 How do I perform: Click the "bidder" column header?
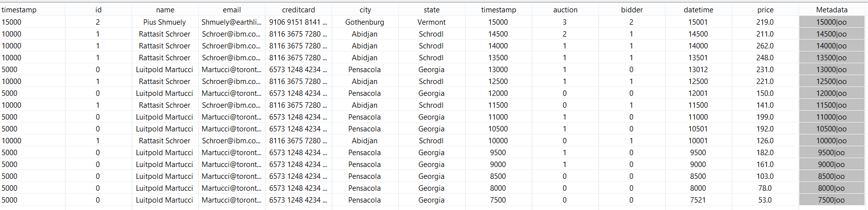tap(632, 10)
